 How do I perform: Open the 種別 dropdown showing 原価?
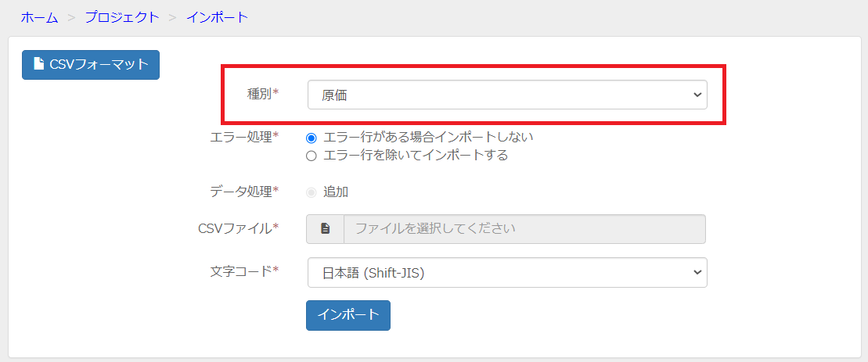pyautogui.click(x=507, y=95)
